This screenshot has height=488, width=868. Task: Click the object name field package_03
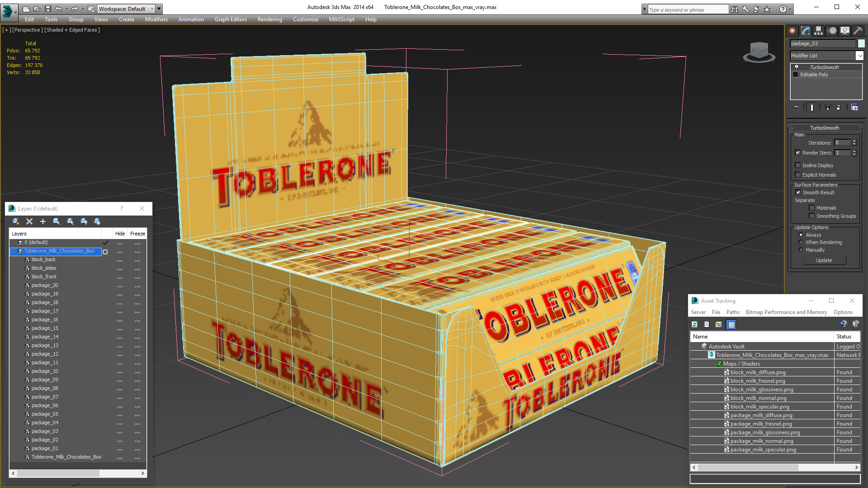click(823, 43)
